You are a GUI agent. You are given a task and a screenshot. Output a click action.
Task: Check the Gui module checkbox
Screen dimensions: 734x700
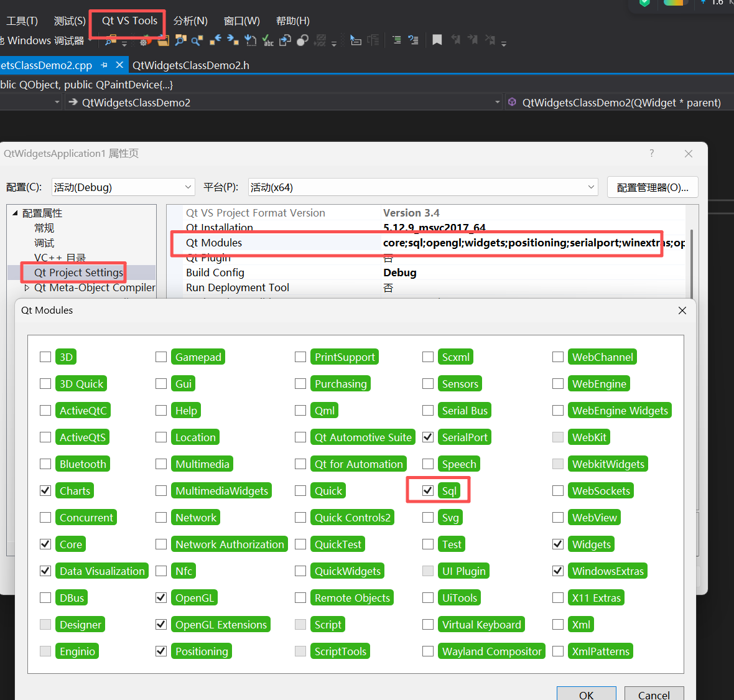(x=161, y=384)
